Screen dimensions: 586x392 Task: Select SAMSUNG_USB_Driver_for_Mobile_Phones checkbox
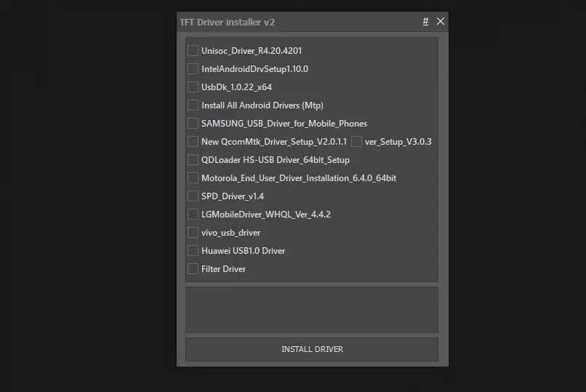tap(193, 124)
